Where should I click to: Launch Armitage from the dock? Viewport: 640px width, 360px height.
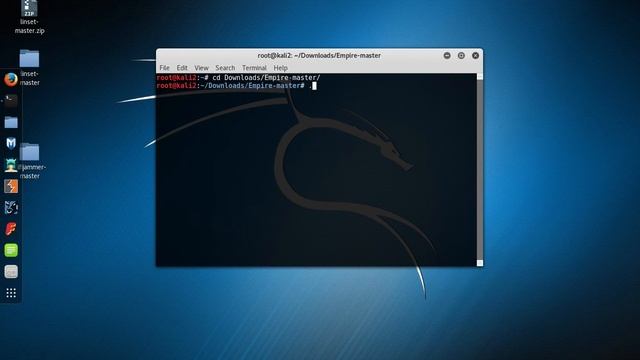coord(11,165)
